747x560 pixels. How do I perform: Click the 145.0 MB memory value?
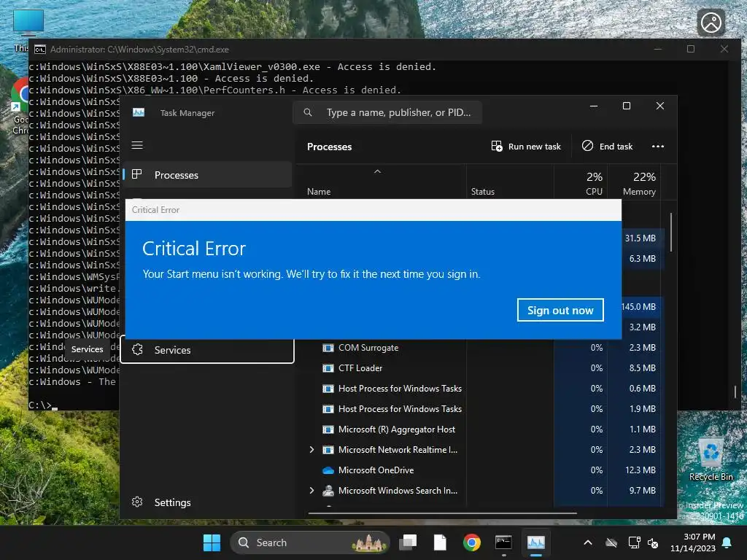tap(639, 307)
